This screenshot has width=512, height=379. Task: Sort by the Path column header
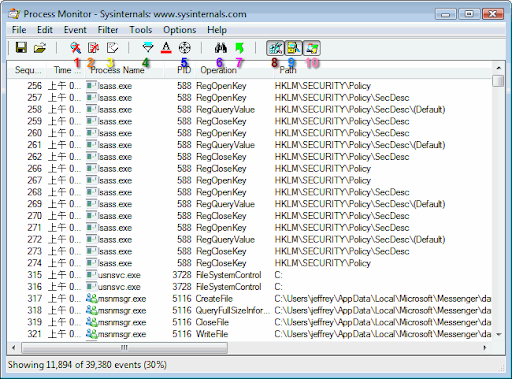pyautogui.click(x=383, y=70)
